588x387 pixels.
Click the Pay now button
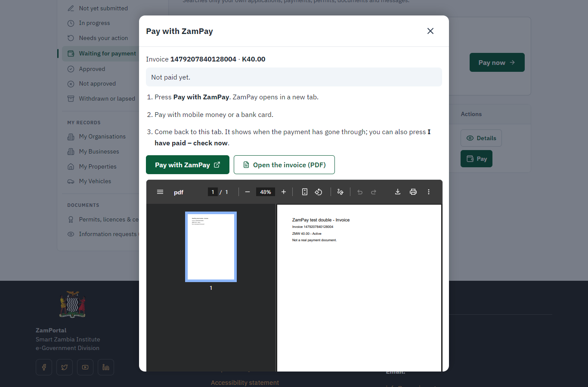497,62
